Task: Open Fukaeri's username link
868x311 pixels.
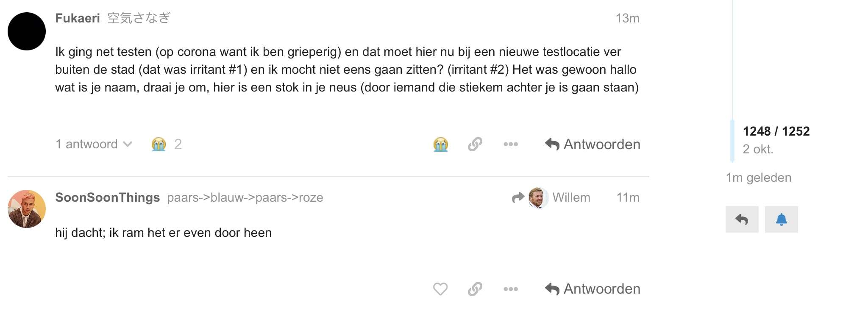Action: tap(78, 18)
